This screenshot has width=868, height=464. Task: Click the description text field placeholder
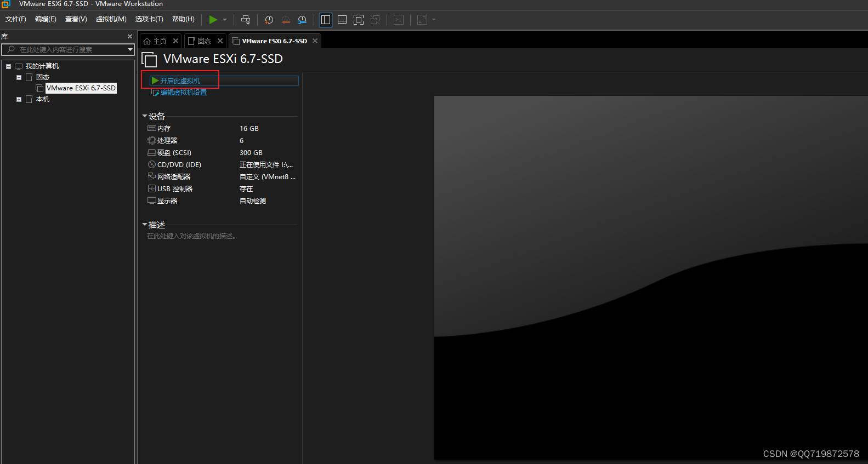pyautogui.click(x=191, y=236)
